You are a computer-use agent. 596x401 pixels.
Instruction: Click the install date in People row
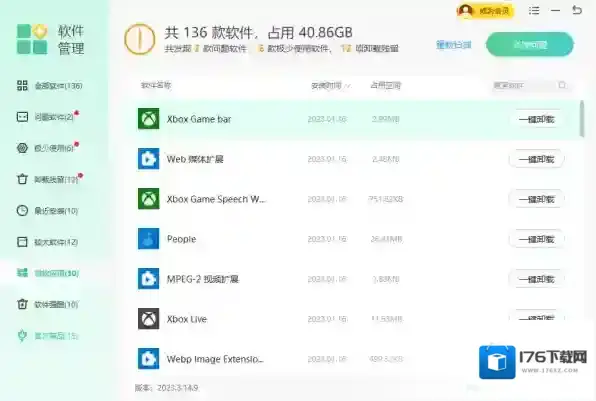click(327, 239)
